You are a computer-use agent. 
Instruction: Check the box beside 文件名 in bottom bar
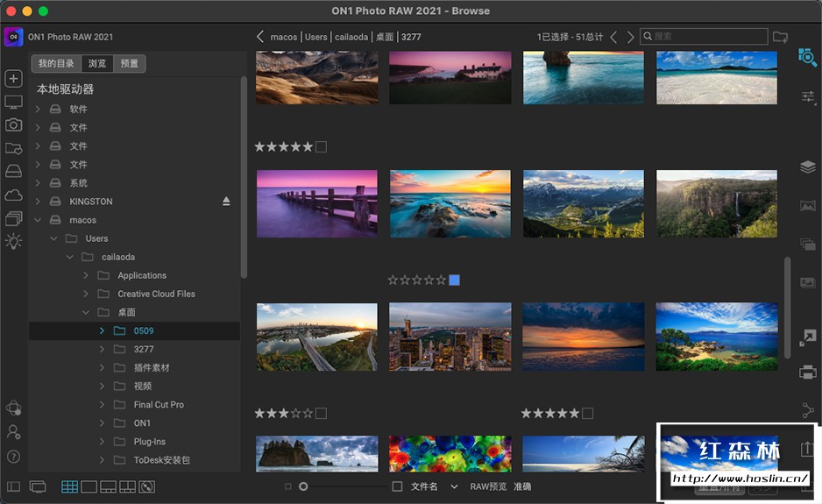[397, 486]
